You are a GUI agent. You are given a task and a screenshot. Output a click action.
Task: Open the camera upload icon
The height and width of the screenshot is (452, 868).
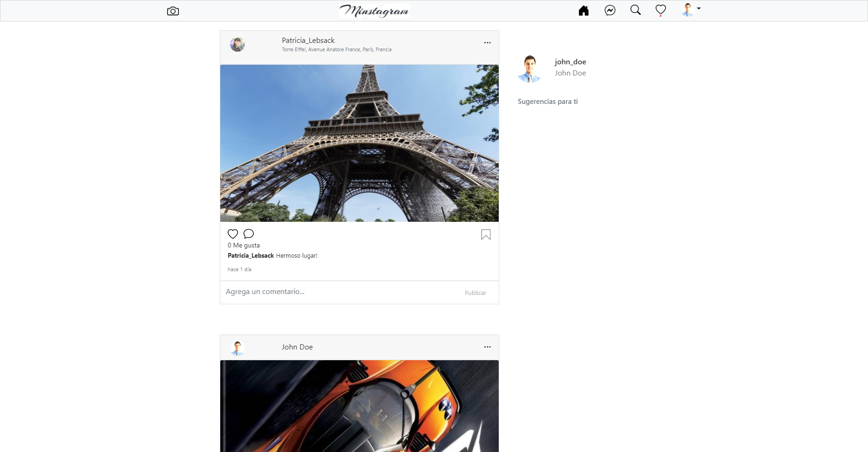click(173, 11)
